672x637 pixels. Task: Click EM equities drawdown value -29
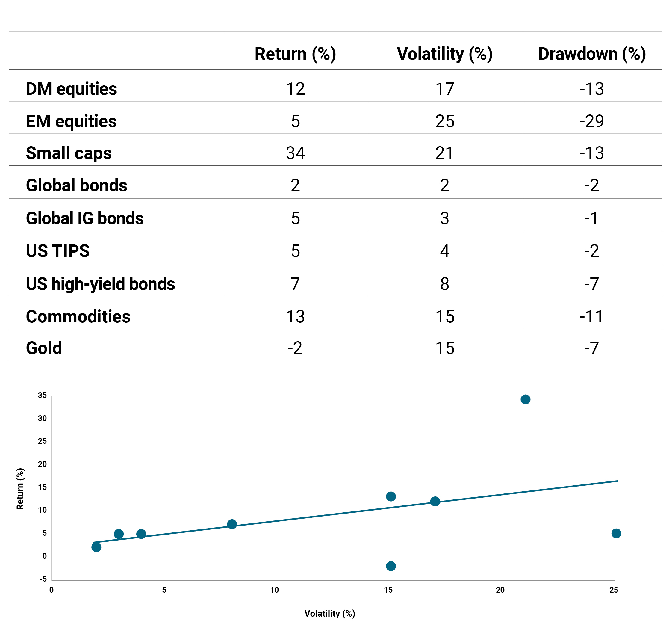tap(591, 121)
